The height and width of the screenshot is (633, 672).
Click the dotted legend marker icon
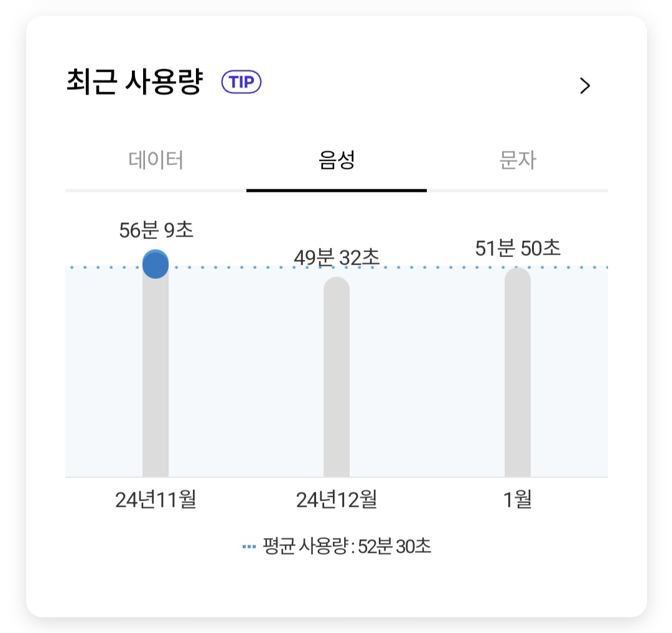point(249,546)
